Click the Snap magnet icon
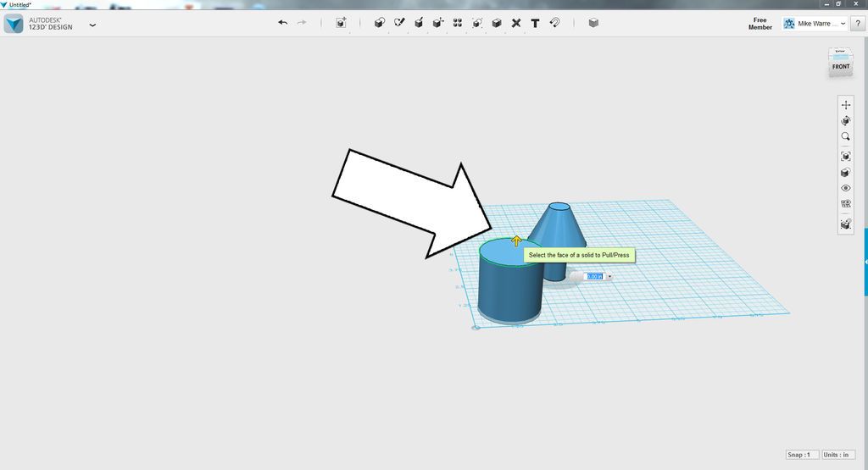Screen dimensions: 868x470 coord(554,23)
